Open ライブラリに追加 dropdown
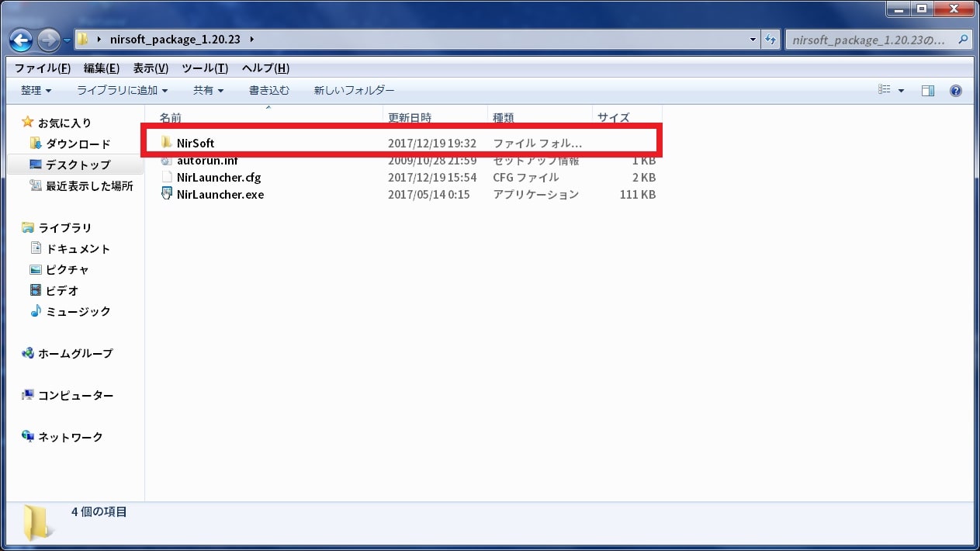Image resolution: width=980 pixels, height=551 pixels. pos(122,90)
